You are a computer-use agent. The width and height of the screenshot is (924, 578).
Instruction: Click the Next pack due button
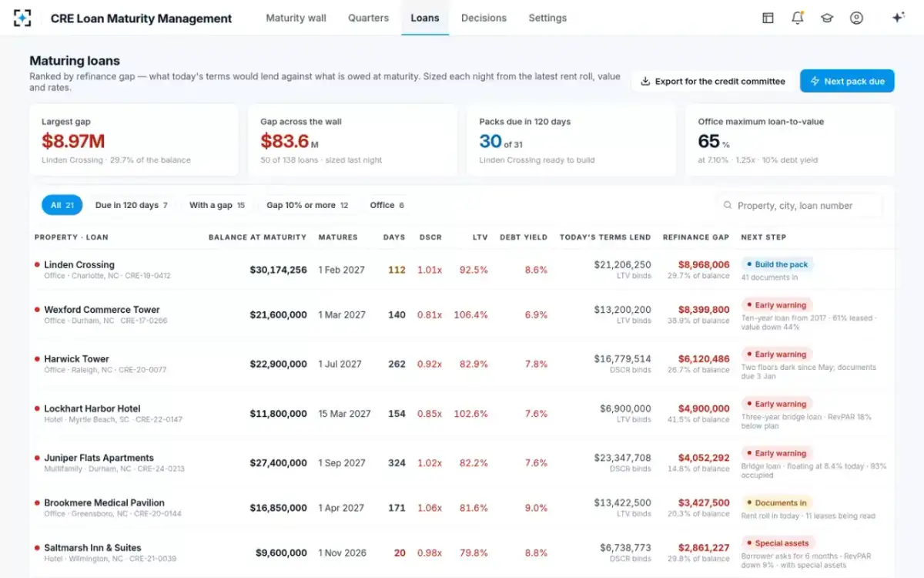(847, 81)
